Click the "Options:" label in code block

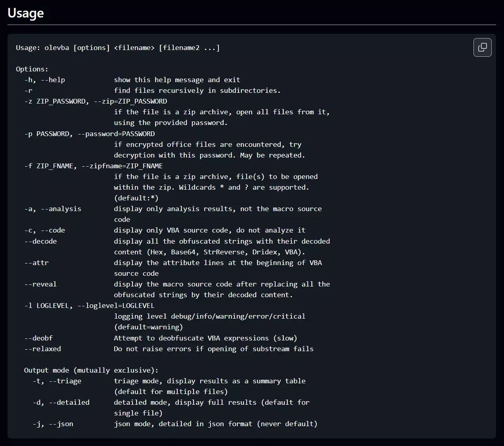(x=32, y=69)
